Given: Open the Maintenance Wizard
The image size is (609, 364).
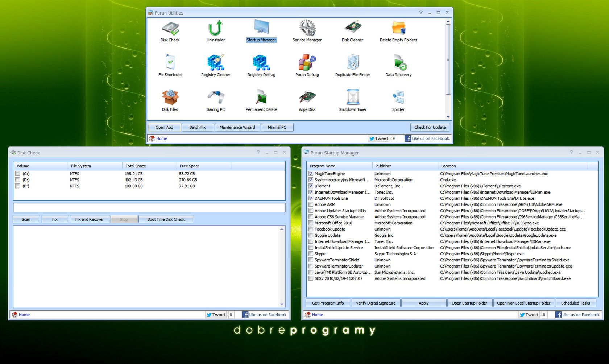Looking at the screenshot, I should click(237, 127).
